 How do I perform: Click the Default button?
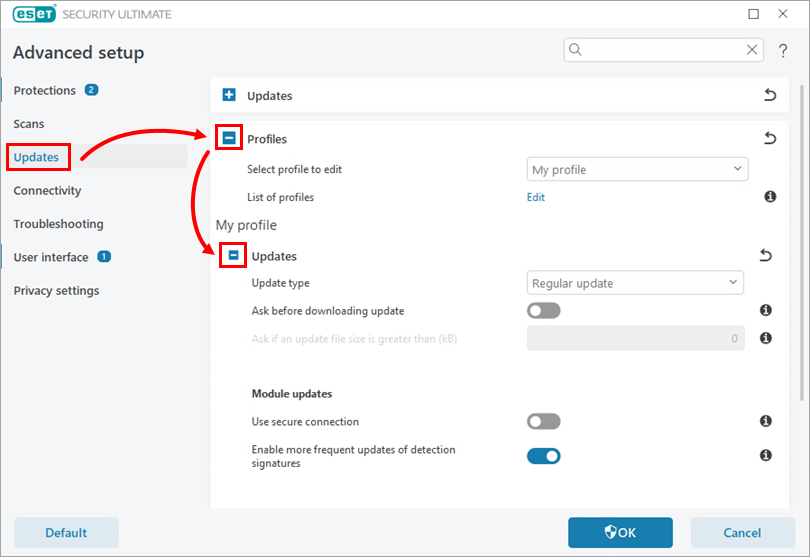(66, 533)
